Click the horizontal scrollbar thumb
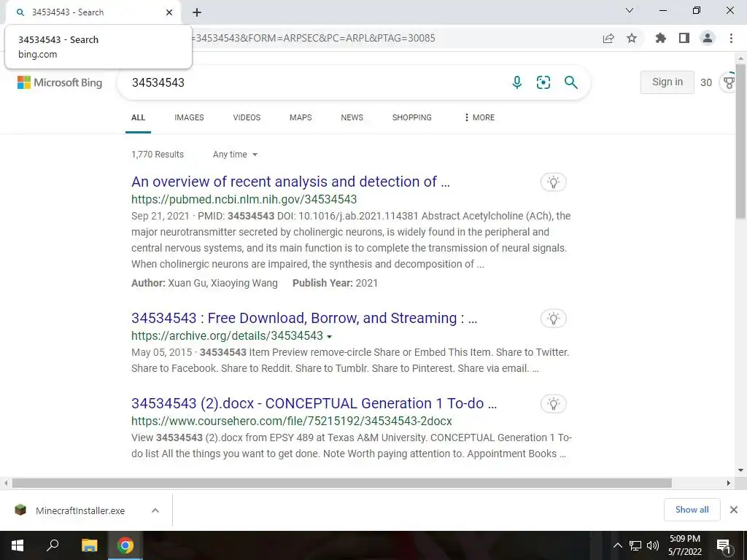Image resolution: width=747 pixels, height=560 pixels. point(341,483)
